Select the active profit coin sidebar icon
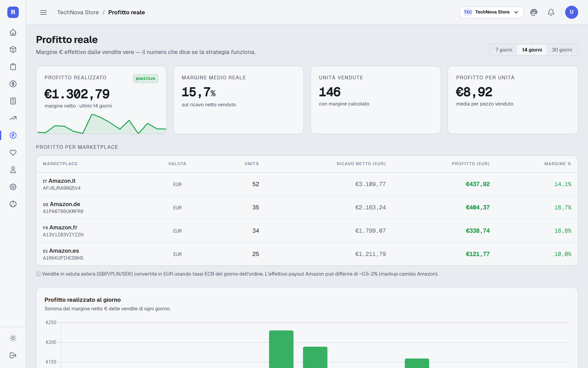 coord(13,135)
